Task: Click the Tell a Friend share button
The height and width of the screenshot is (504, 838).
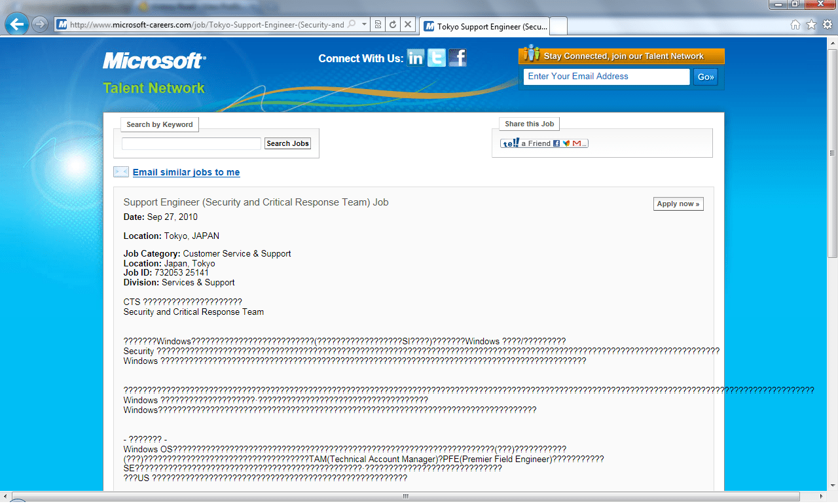Action: click(x=544, y=143)
